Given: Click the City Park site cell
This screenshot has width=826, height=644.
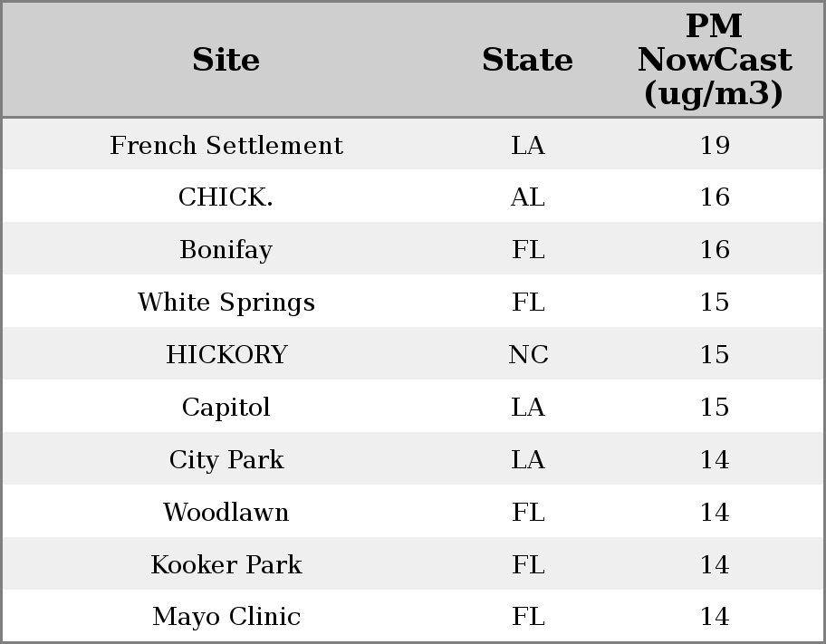Looking at the screenshot, I should coord(226,460).
